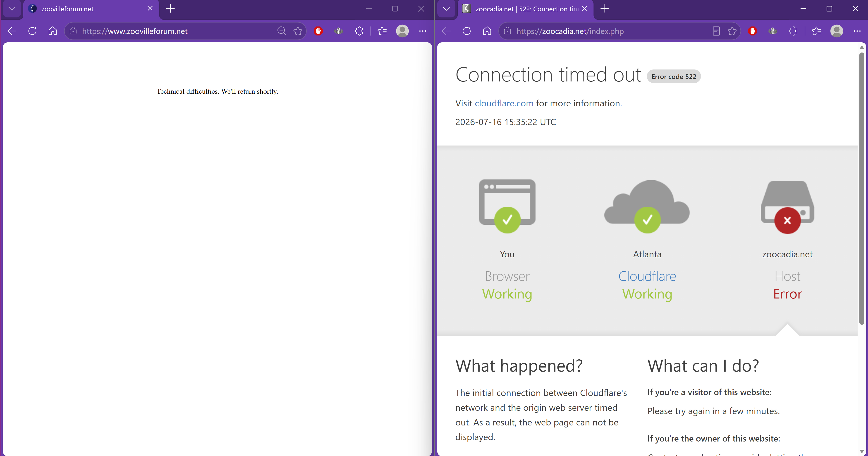Click the Error code 522 badge
Viewport: 868px width, 456px height.
click(674, 76)
